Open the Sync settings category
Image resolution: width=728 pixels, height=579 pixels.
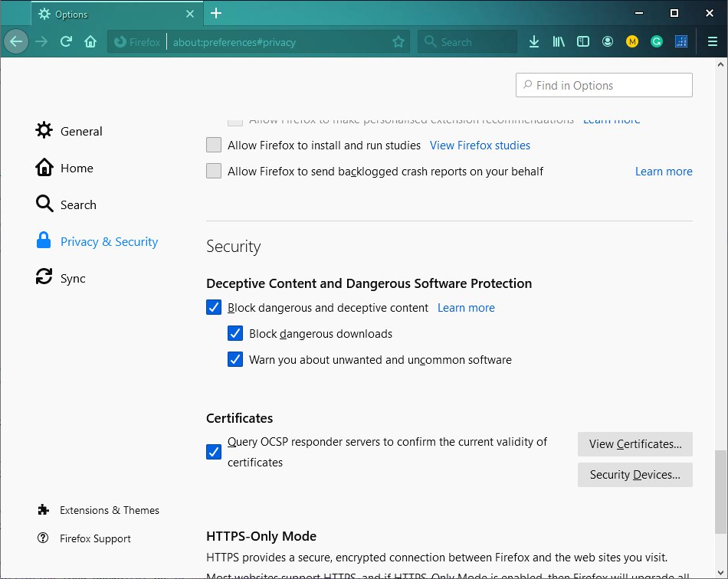pyautogui.click(x=61, y=278)
